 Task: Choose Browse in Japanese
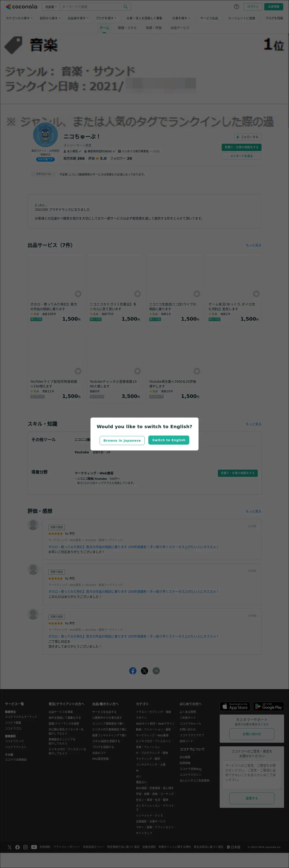point(122,440)
